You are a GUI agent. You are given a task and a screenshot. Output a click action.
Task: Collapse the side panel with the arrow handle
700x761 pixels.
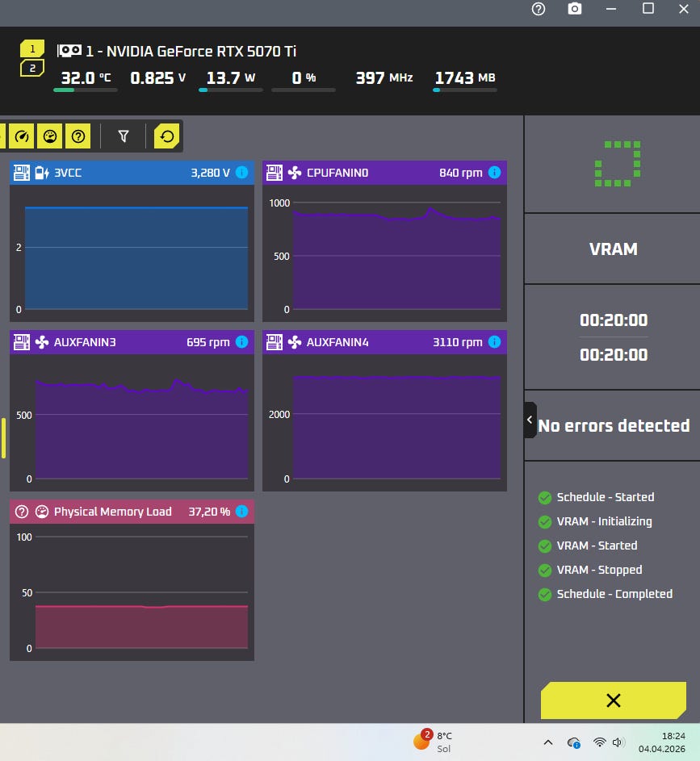(530, 420)
